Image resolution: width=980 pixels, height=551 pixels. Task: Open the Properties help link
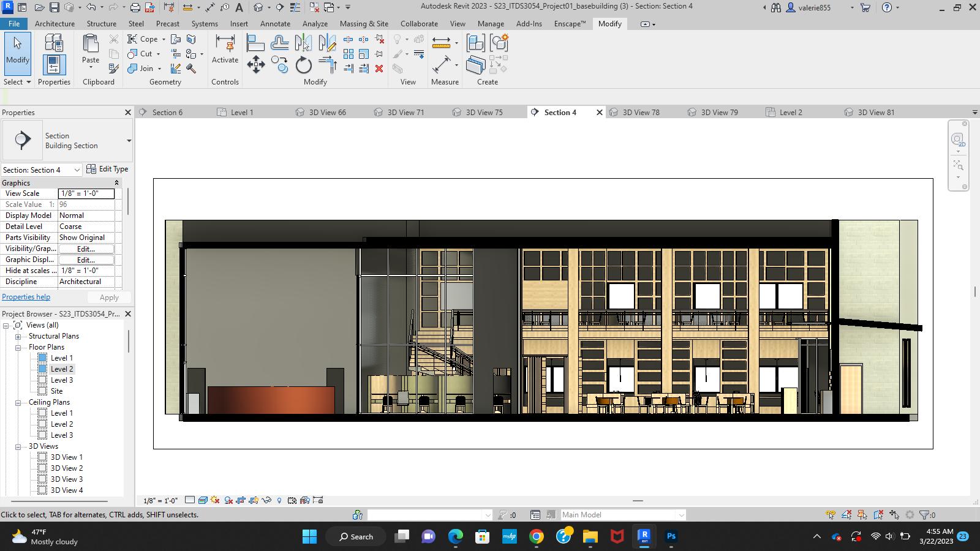tap(26, 297)
